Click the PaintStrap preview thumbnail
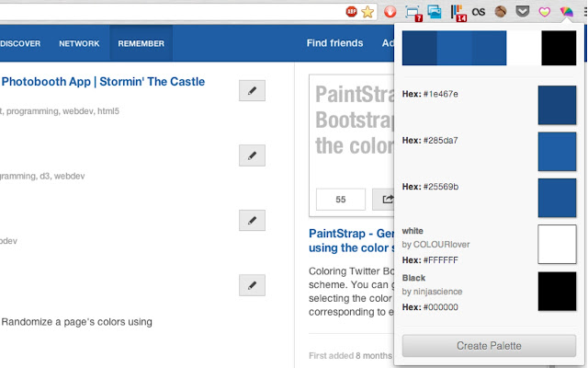 352,145
